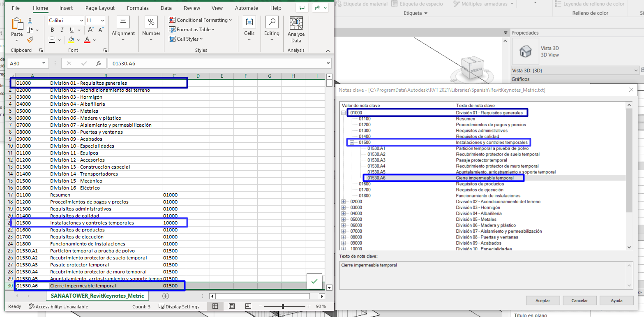
Task: Click the Aceptar button in Notas clave
Action: [x=542, y=301]
